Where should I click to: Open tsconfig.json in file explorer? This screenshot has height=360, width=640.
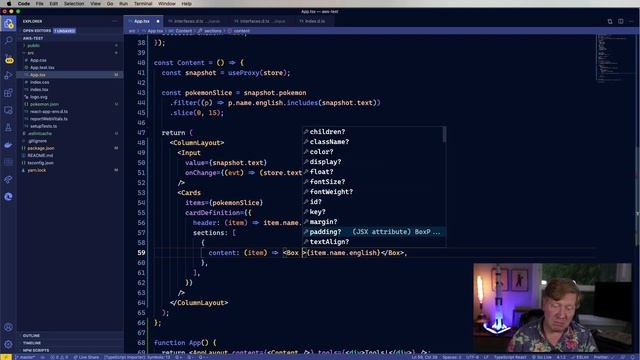[x=70, y=163]
